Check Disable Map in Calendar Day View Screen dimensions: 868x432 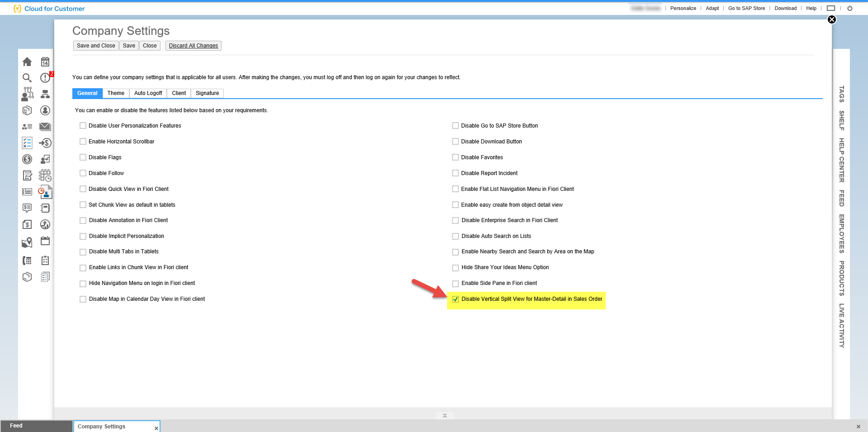pyautogui.click(x=83, y=299)
